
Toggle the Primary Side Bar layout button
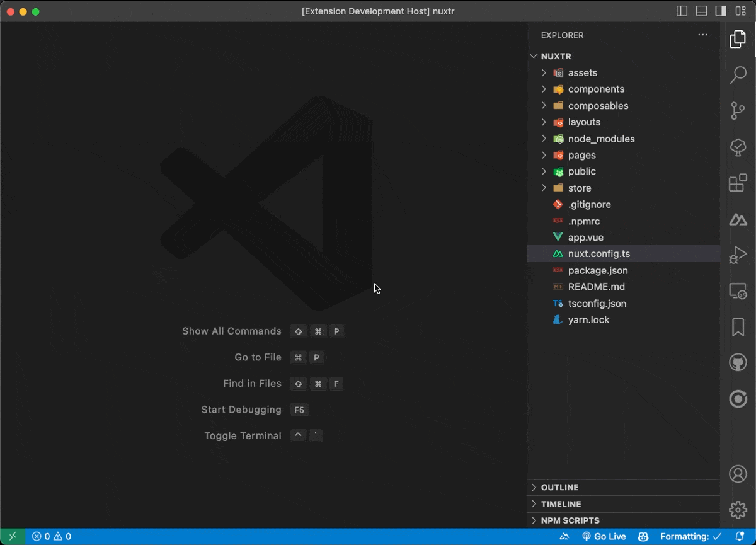[x=682, y=11]
